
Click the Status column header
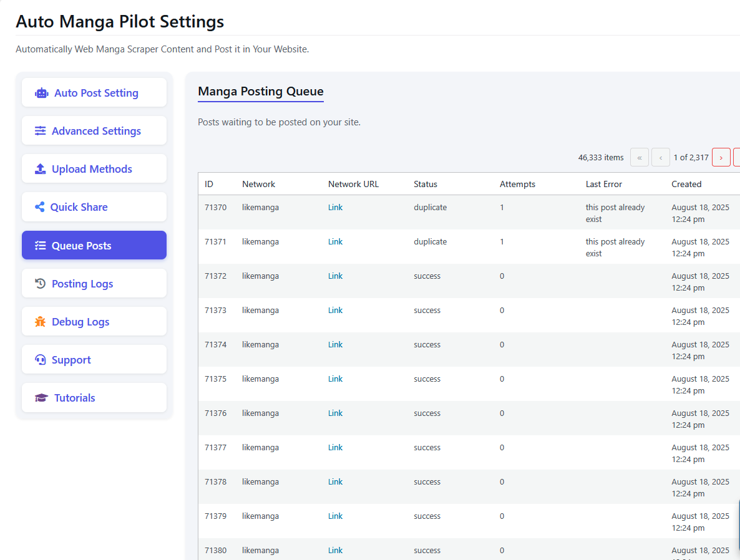pyautogui.click(x=426, y=184)
